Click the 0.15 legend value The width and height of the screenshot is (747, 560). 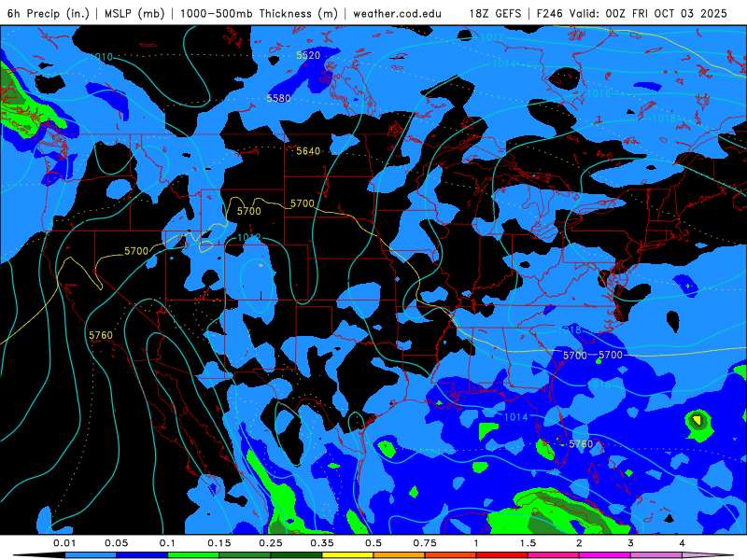pyautogui.click(x=219, y=543)
